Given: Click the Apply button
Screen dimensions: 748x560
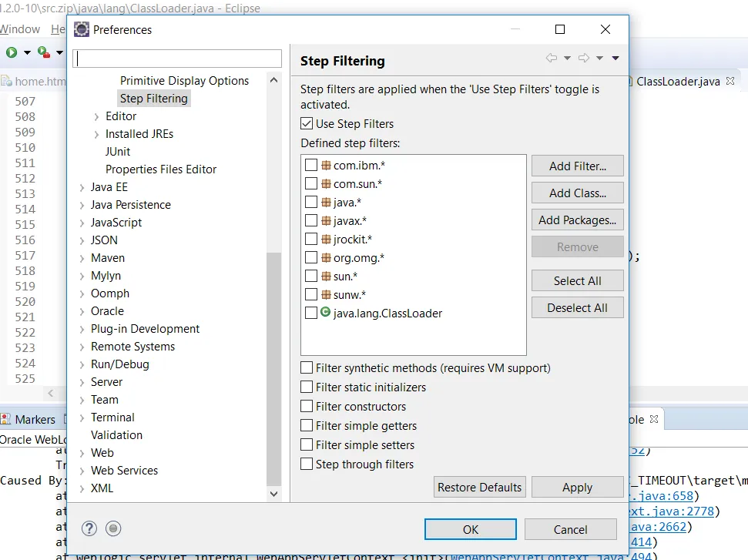Looking at the screenshot, I should 577,487.
